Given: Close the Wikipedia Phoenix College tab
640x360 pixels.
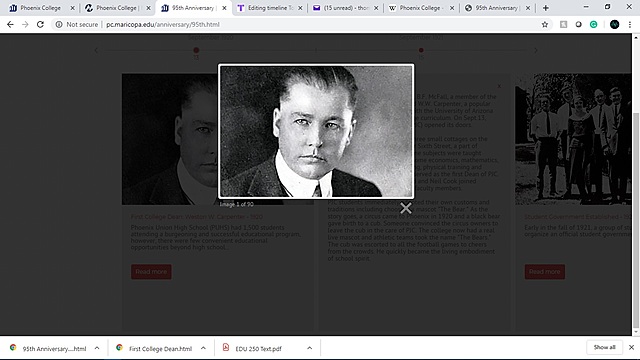Looking at the screenshot, I should pyautogui.click(x=452, y=8).
